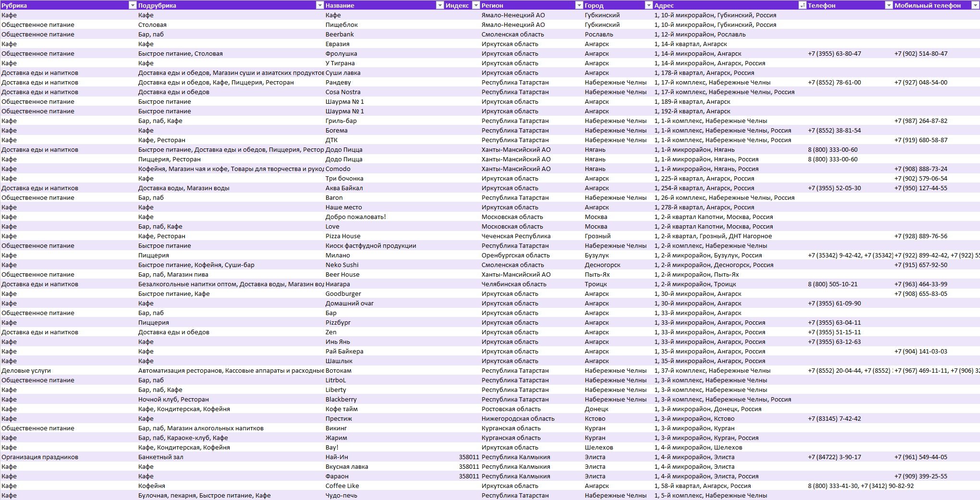Select the cell with name Аква Байкал

[x=384, y=188]
